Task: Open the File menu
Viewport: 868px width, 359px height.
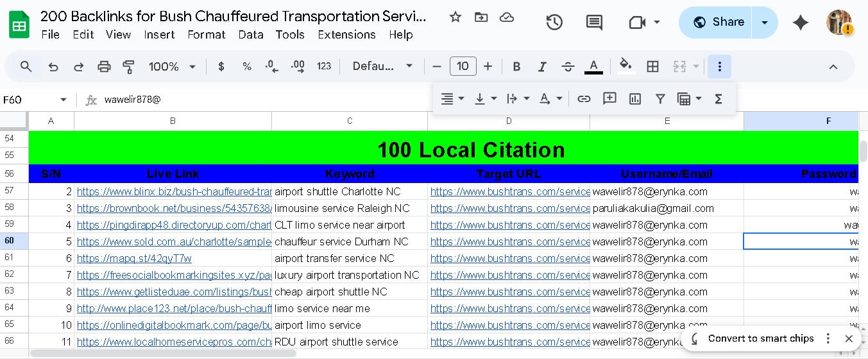Action: pyautogui.click(x=50, y=35)
